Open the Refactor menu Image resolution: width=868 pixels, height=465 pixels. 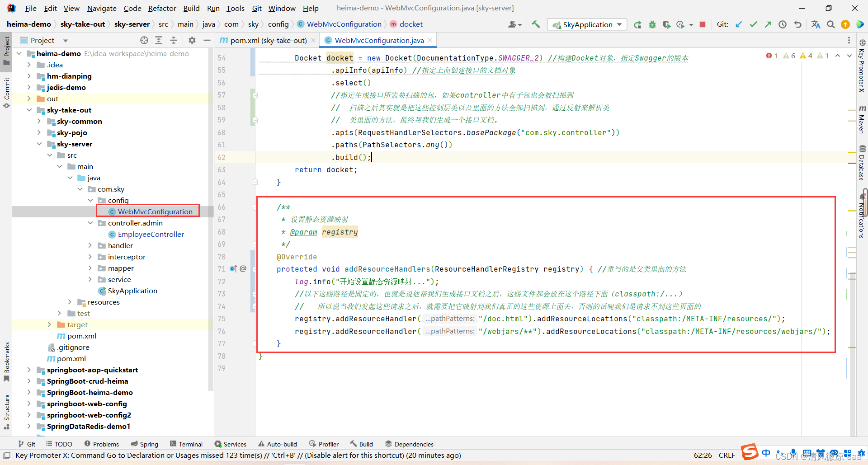[x=162, y=8]
